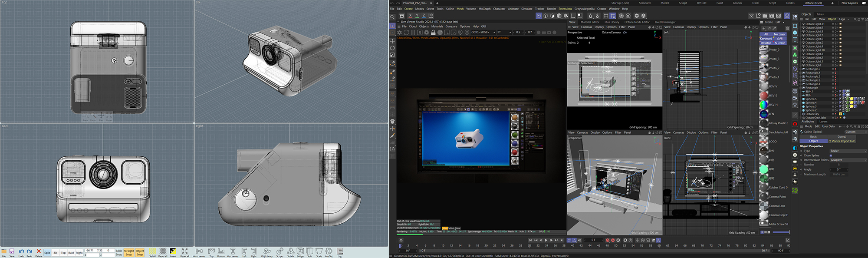
Task: Click the Subdiv tool icon
Action: click(x=291, y=251)
